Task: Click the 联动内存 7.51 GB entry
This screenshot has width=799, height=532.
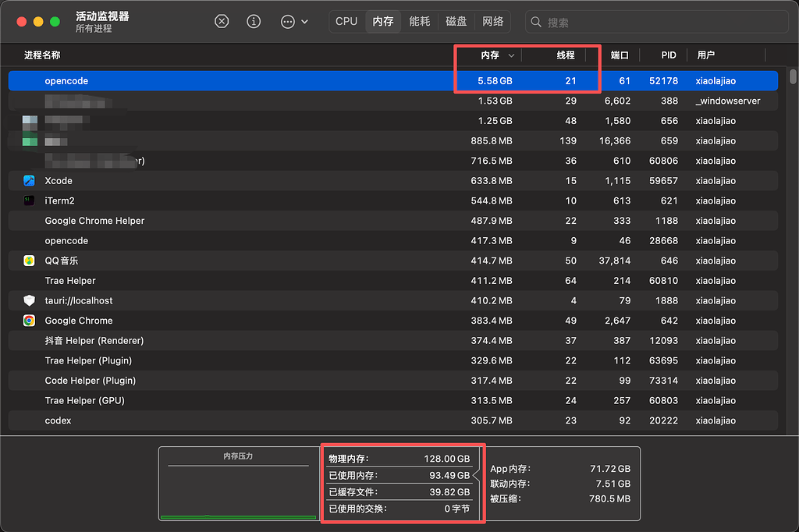Action: pos(560,484)
